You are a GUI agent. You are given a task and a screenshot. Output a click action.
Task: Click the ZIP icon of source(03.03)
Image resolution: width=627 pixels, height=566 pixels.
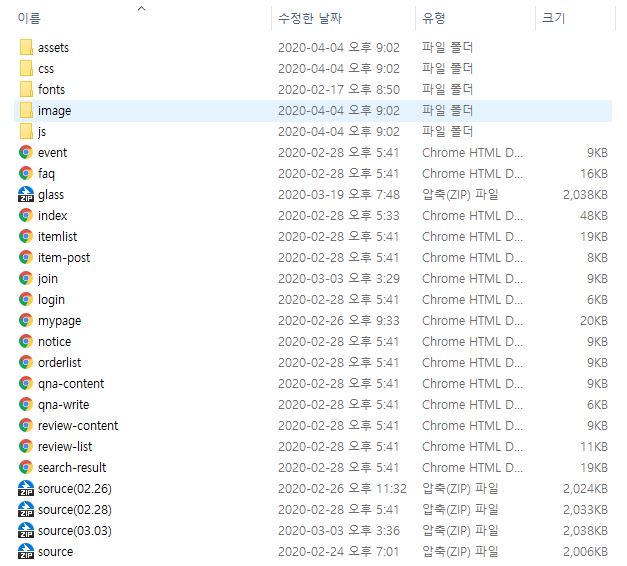[26, 530]
